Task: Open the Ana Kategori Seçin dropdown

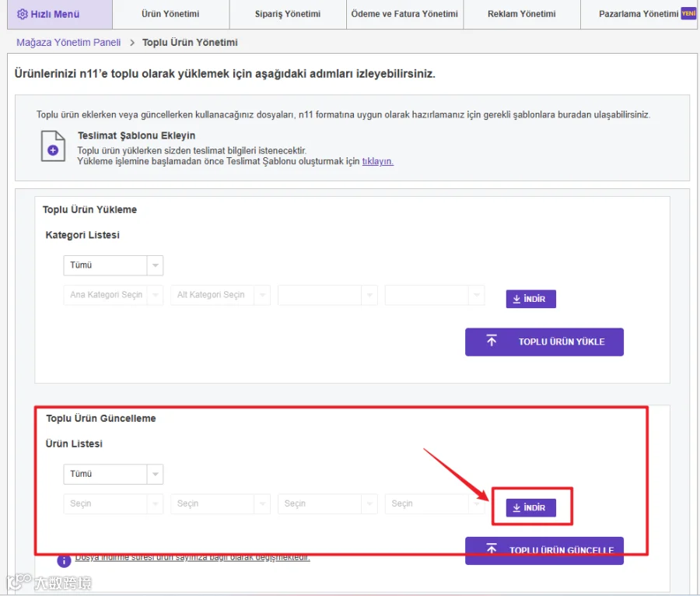Action: pos(114,295)
